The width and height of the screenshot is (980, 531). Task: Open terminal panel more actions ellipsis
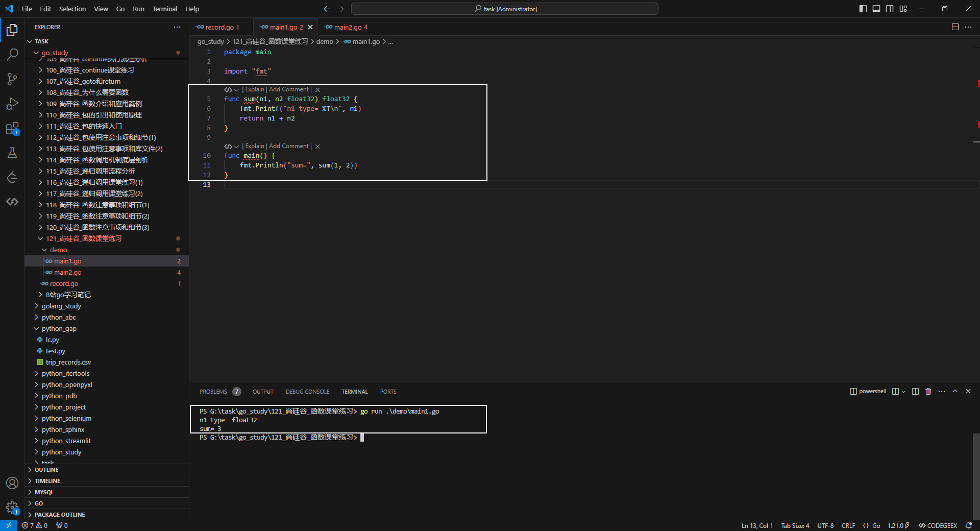coord(942,392)
